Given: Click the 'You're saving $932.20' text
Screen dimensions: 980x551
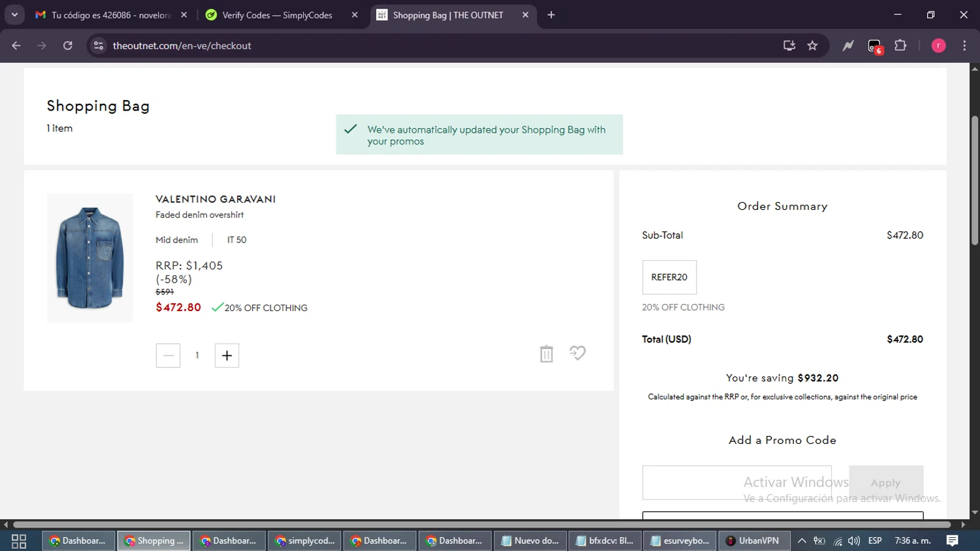Looking at the screenshot, I should (x=782, y=378).
